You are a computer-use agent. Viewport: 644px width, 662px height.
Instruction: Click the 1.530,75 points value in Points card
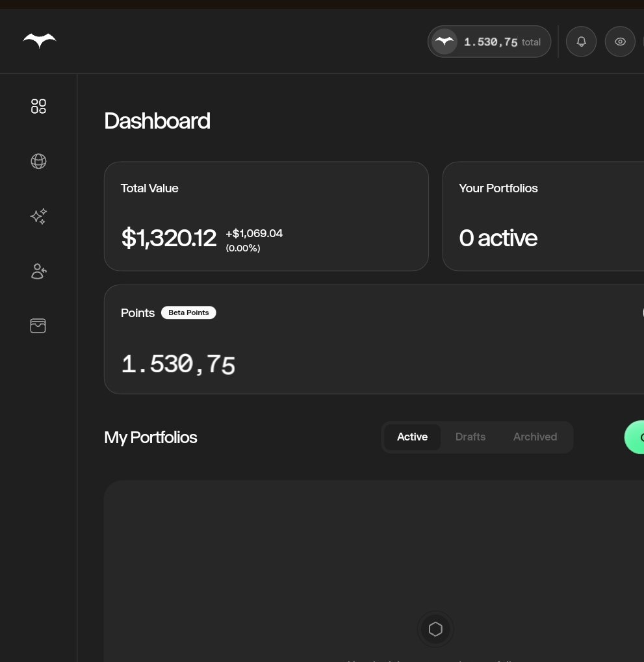tap(178, 364)
